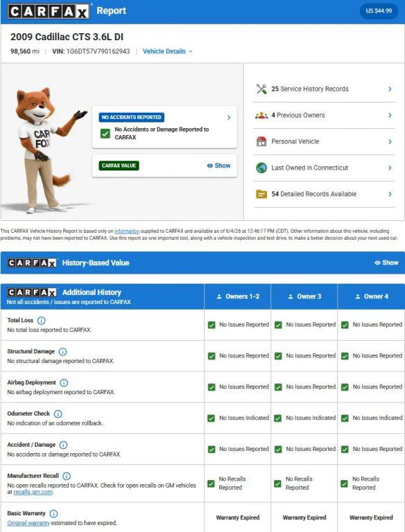The width and height of the screenshot is (405, 532).
Task: Open the recalls.gm.com link
Action: (x=33, y=492)
